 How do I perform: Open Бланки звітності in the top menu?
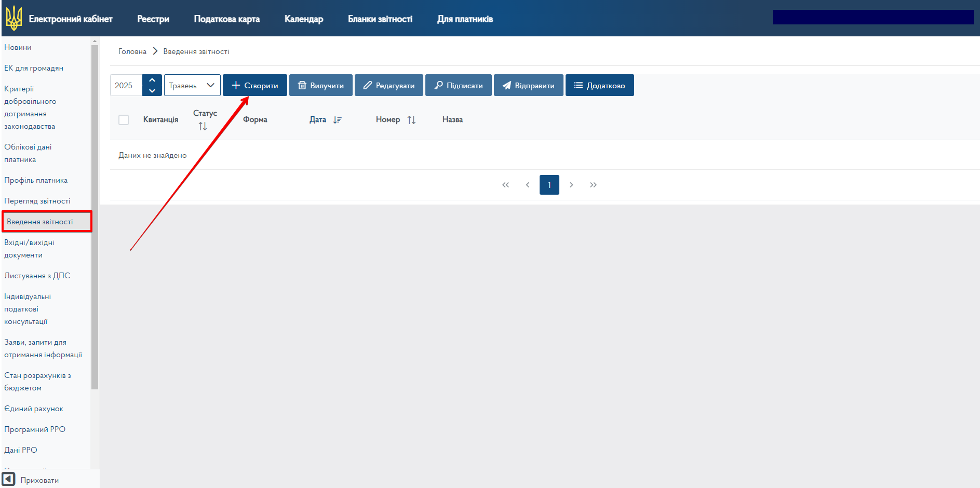pyautogui.click(x=380, y=19)
